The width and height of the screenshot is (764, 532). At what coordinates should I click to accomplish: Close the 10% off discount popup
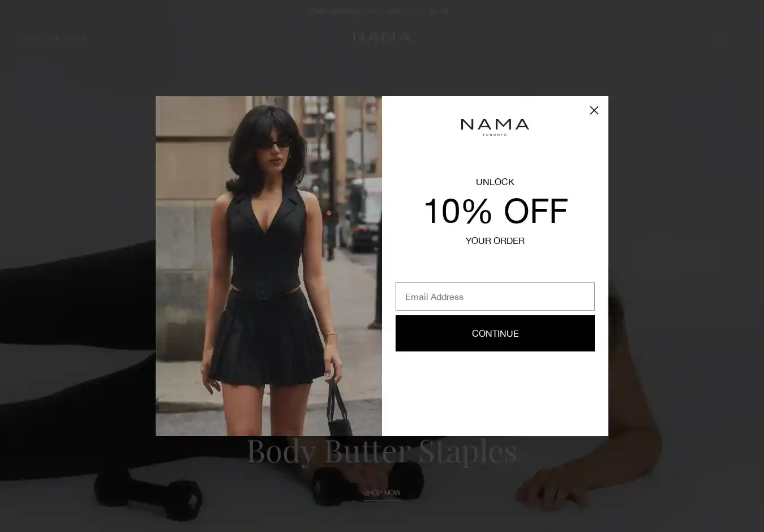click(x=594, y=110)
